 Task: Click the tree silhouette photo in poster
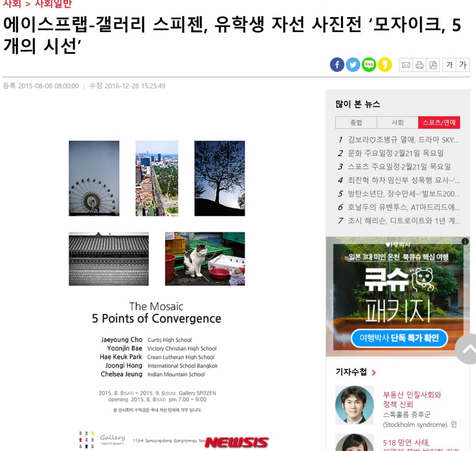(219, 178)
